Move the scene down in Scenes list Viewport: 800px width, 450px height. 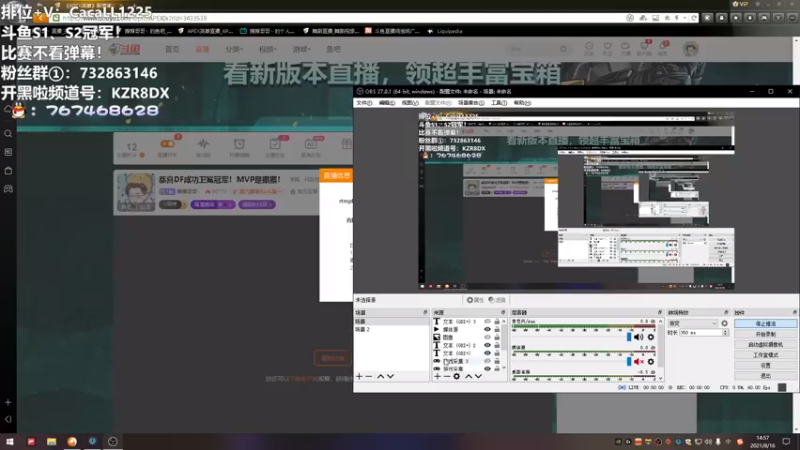point(390,377)
